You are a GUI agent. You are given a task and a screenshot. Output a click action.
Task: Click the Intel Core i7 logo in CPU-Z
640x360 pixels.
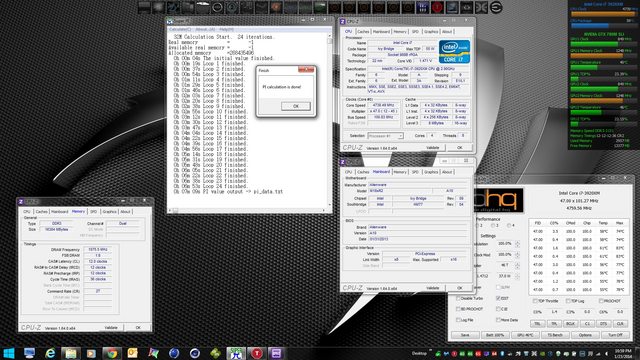[x=454, y=51]
